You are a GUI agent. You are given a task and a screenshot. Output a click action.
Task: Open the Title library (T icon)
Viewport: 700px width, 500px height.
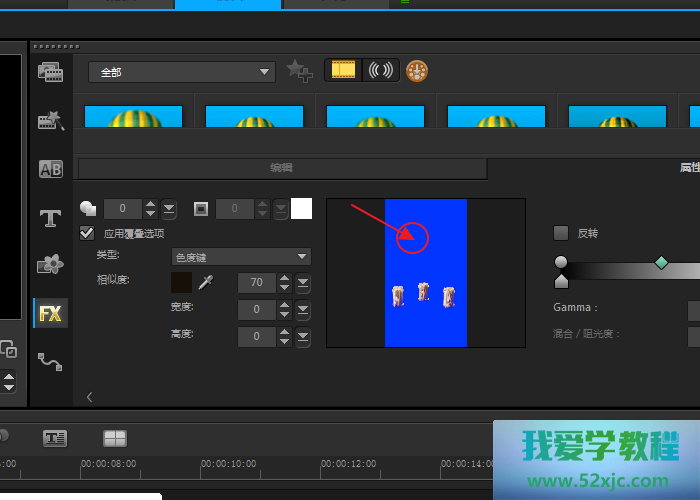tap(50, 217)
